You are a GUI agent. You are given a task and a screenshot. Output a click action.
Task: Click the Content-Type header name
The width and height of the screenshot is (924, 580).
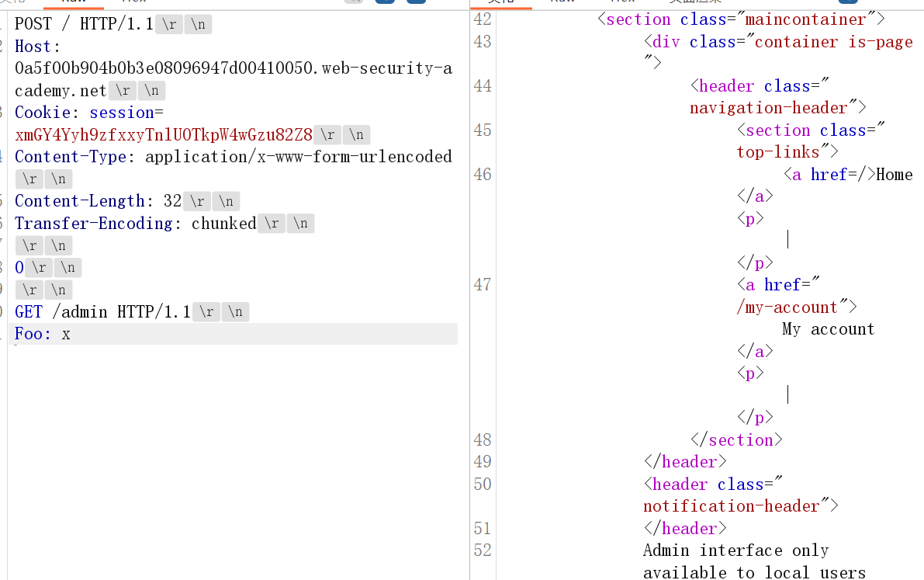[x=69, y=157]
